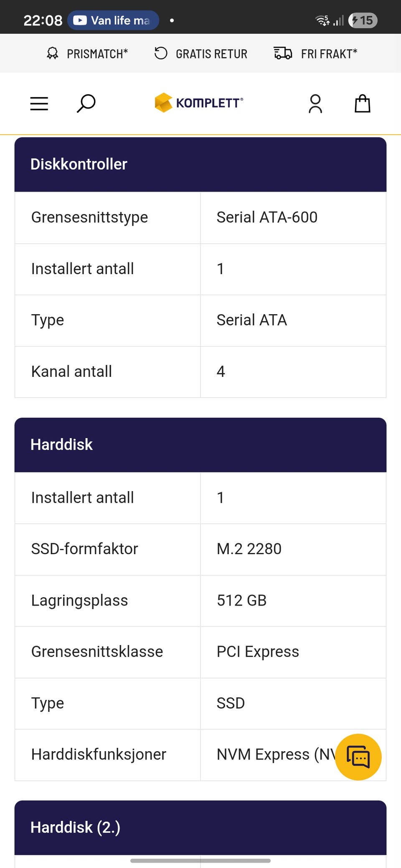401x868 pixels.
Task: Open the yellow chat bubble button
Action: tap(358, 757)
